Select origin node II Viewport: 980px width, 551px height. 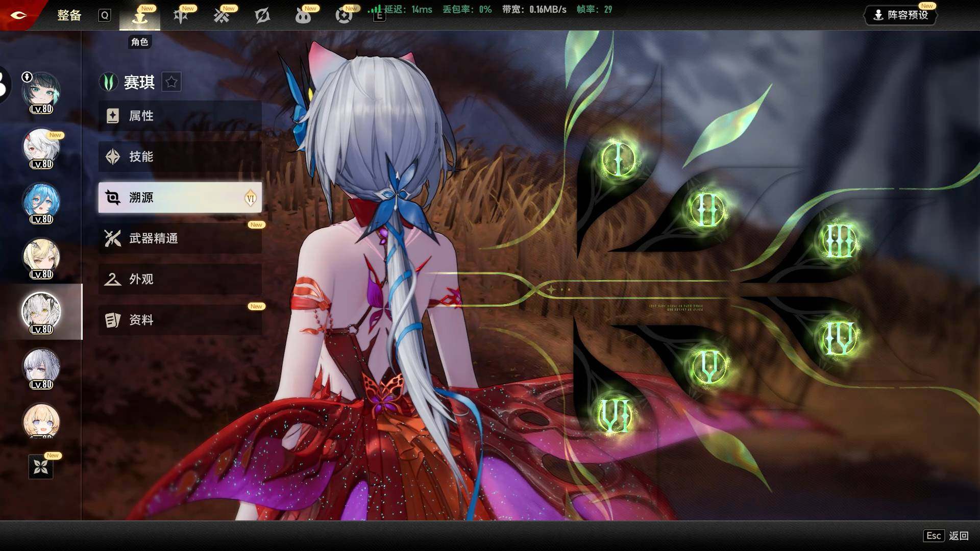point(707,210)
